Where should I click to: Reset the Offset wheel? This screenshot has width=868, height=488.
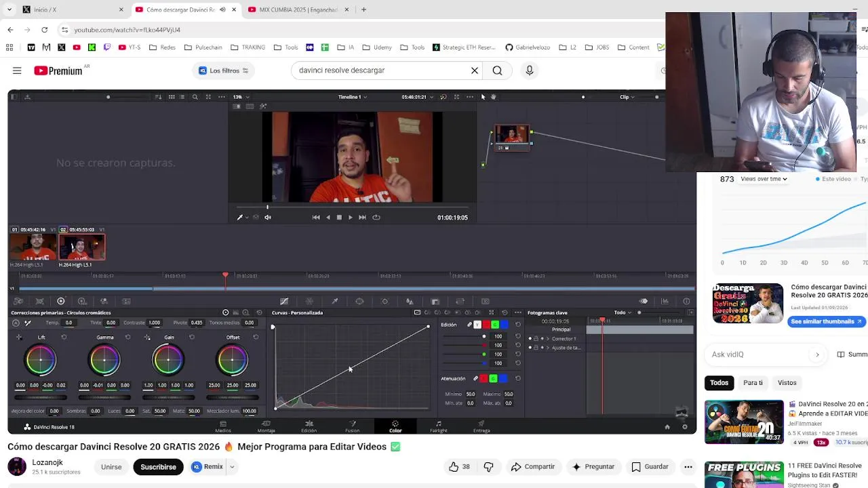pos(256,337)
